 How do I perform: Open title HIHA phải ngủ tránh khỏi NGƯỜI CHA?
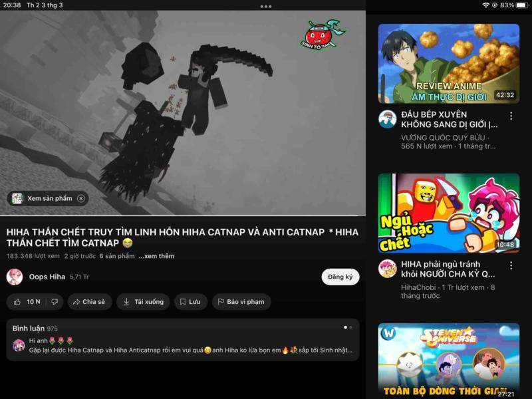pos(448,269)
